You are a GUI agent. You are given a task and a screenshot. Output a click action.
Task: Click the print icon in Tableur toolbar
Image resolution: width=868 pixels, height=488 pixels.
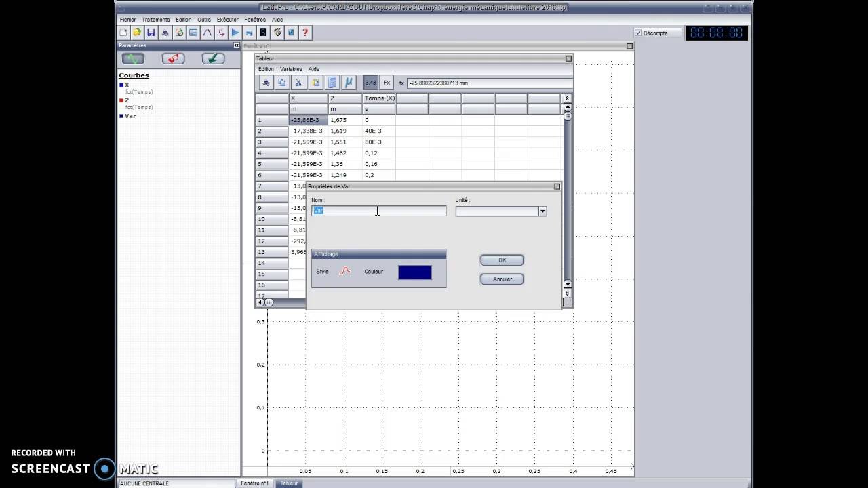(x=266, y=83)
